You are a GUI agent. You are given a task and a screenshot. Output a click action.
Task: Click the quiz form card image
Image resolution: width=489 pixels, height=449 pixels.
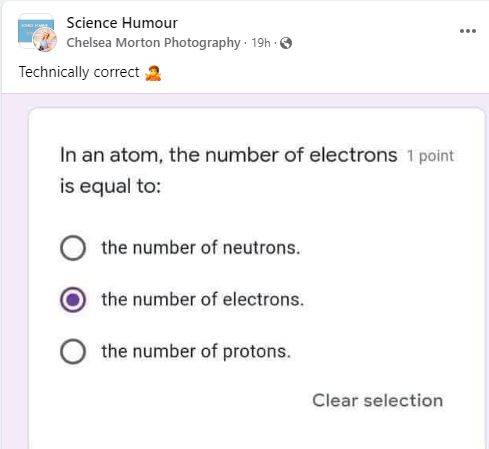point(257,278)
